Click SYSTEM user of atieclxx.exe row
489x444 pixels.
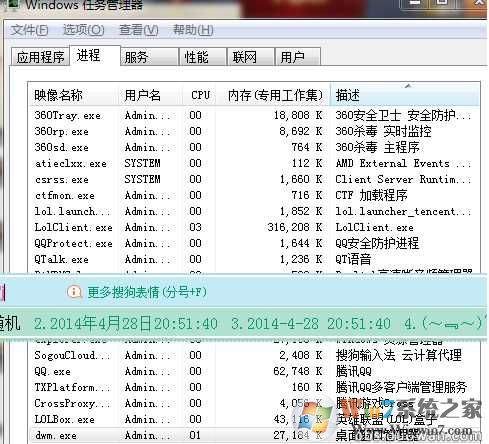[x=142, y=163]
